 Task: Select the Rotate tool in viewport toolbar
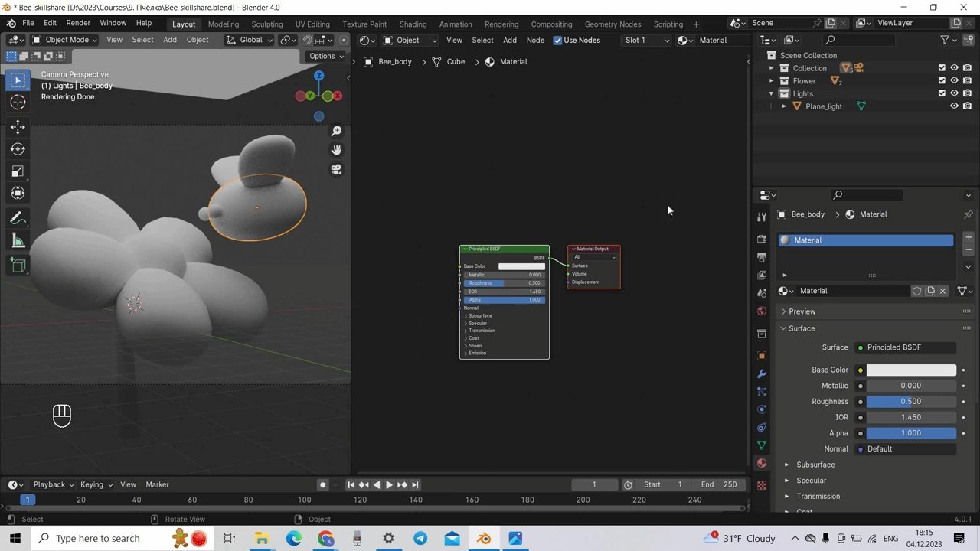point(18,149)
